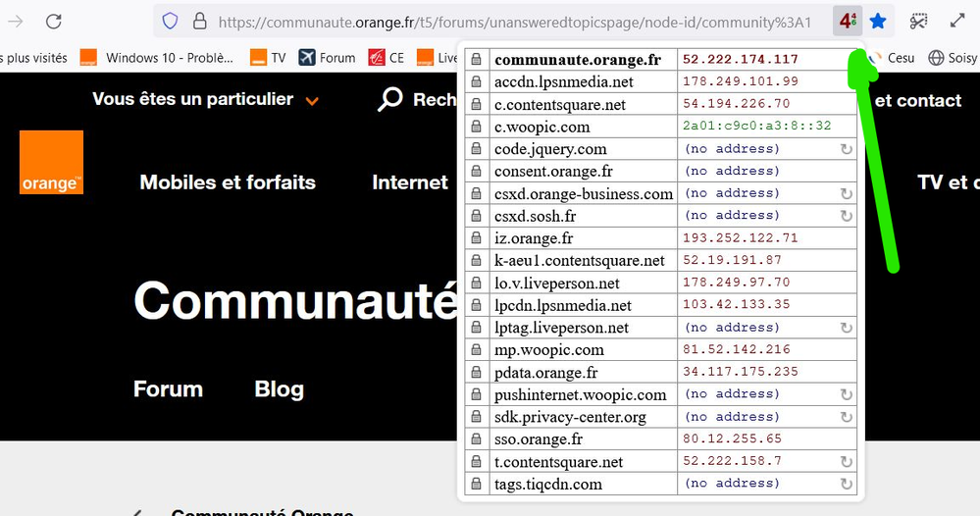Click IP address 103.42.133.35
Viewport: 980px width, 516px height.
point(737,304)
